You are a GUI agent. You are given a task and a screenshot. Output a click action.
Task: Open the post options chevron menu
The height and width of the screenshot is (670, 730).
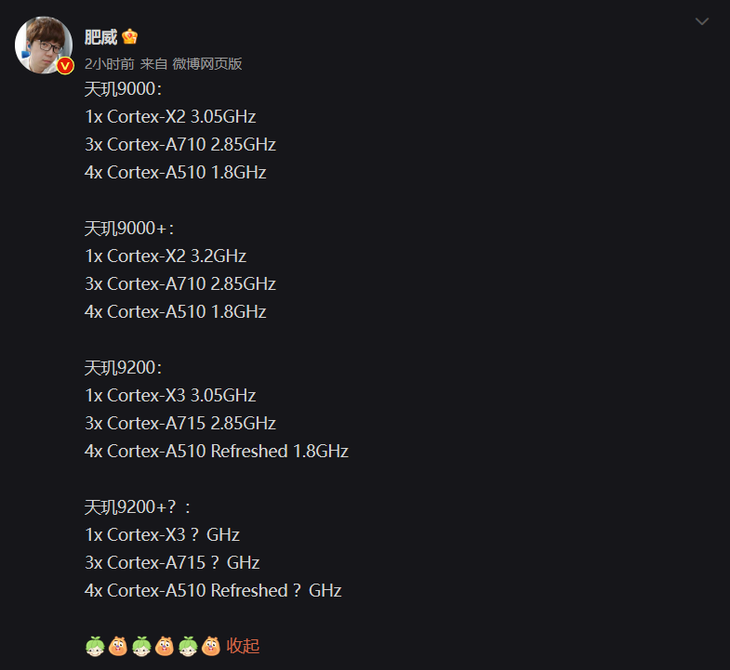(702, 21)
